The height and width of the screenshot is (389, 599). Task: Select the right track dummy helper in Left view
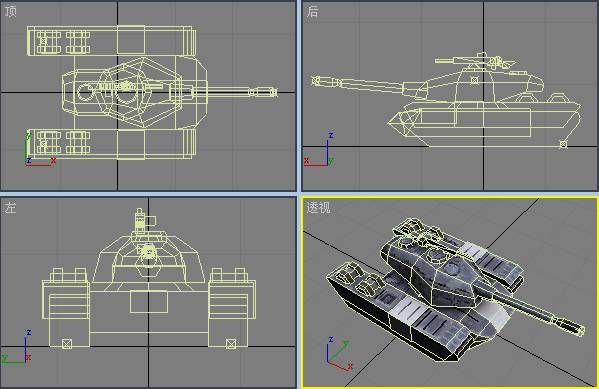[231, 344]
